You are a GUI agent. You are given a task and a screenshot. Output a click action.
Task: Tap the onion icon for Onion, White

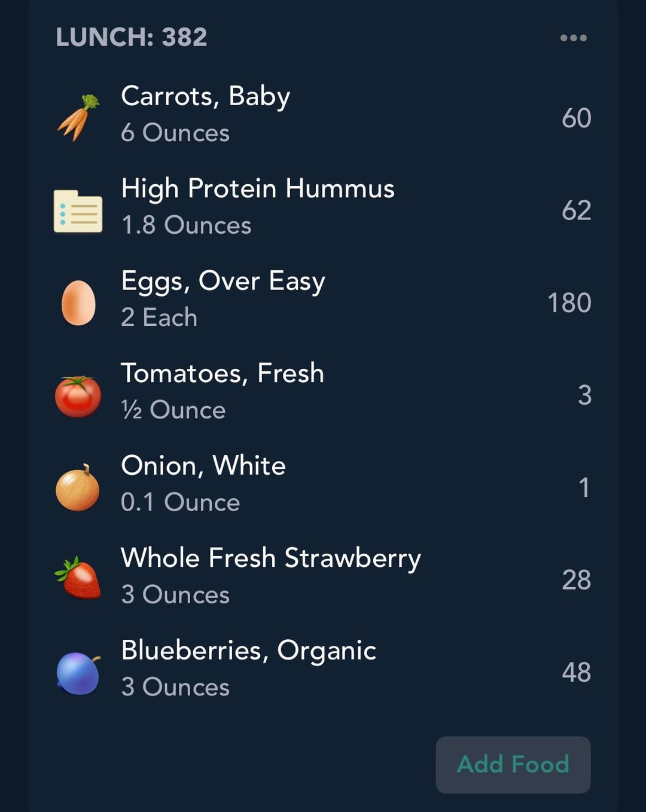pos(78,488)
